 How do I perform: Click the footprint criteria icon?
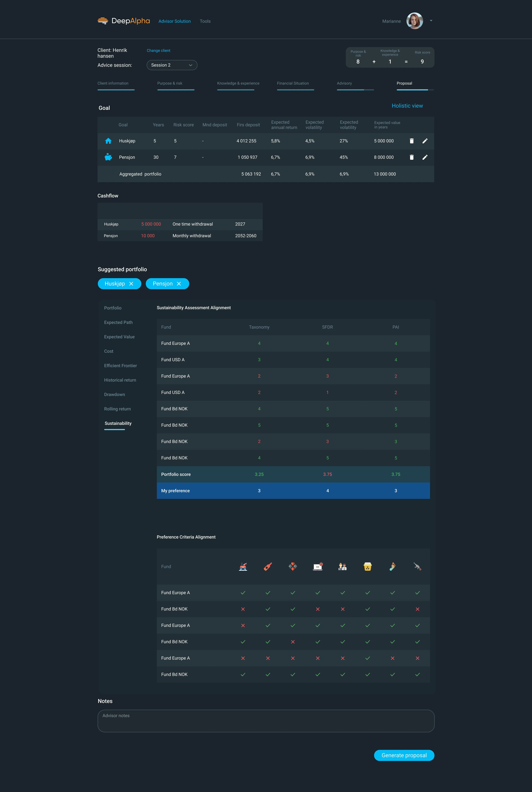392,567
